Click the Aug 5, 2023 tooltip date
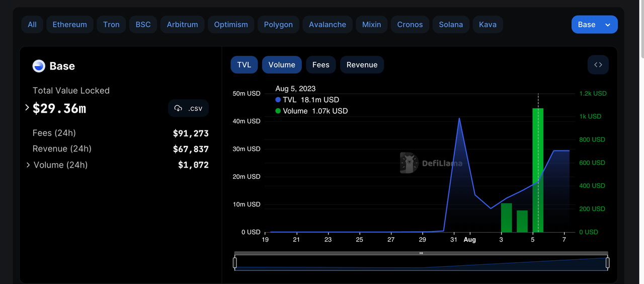 tap(295, 89)
